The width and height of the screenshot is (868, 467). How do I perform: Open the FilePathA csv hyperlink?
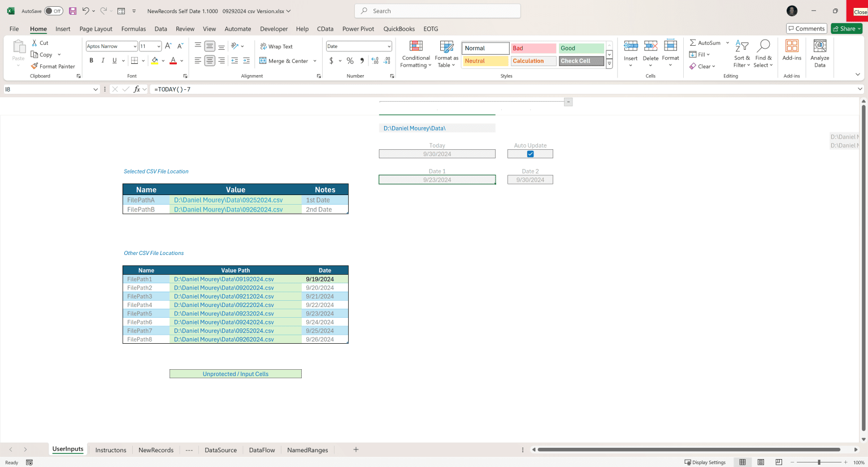click(x=228, y=200)
